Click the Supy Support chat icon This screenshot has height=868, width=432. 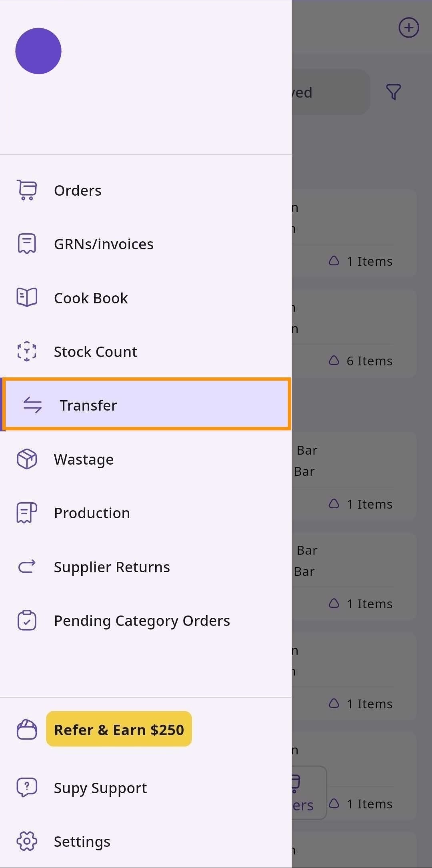27,788
